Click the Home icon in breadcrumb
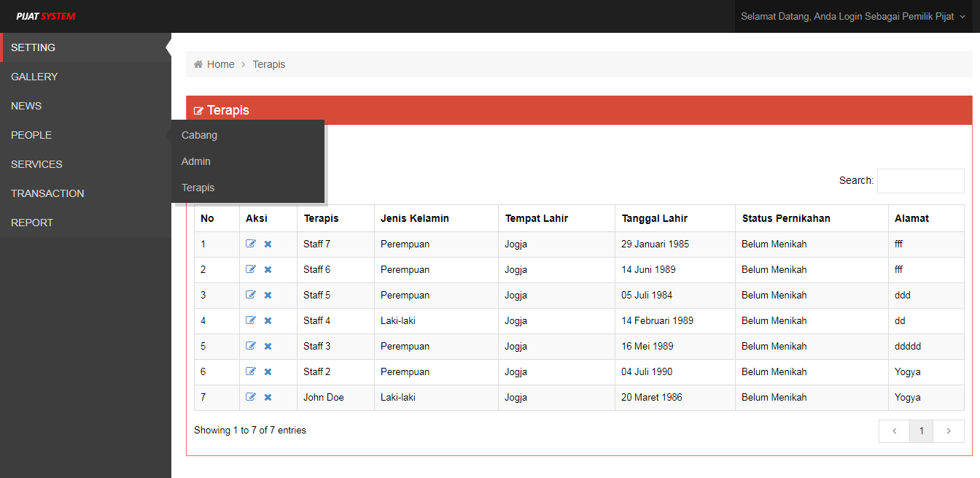Screen dimensions: 980x478 click(x=198, y=64)
